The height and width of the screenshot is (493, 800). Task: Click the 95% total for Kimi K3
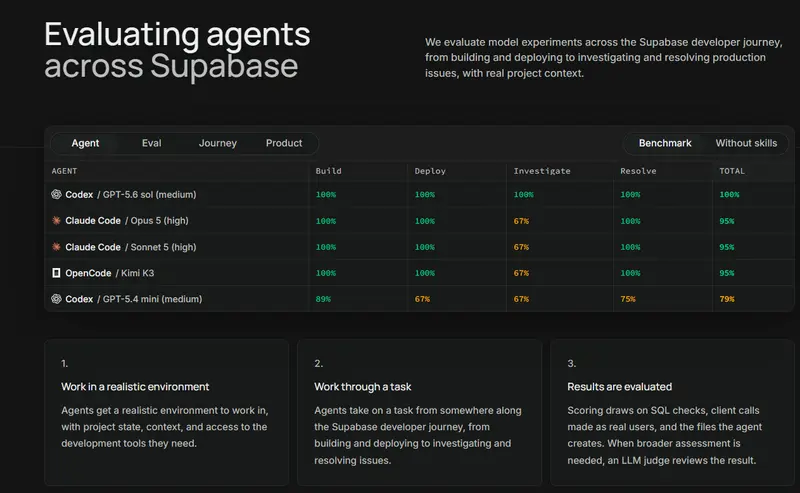point(727,273)
